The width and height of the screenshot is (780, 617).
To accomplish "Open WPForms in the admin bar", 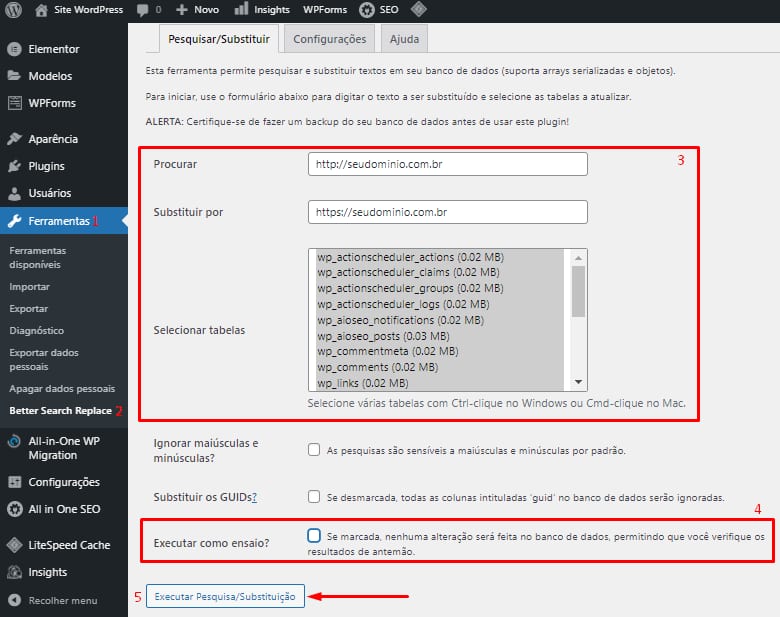I will 325,9.
